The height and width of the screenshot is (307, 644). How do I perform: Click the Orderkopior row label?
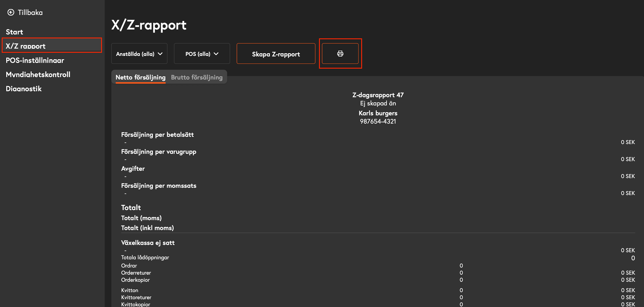(135, 280)
